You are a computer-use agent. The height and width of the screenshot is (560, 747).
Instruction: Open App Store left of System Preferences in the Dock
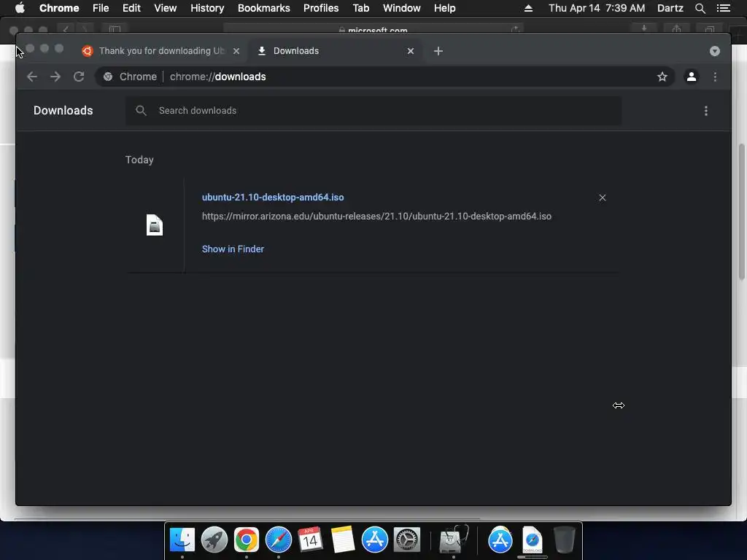click(x=374, y=540)
